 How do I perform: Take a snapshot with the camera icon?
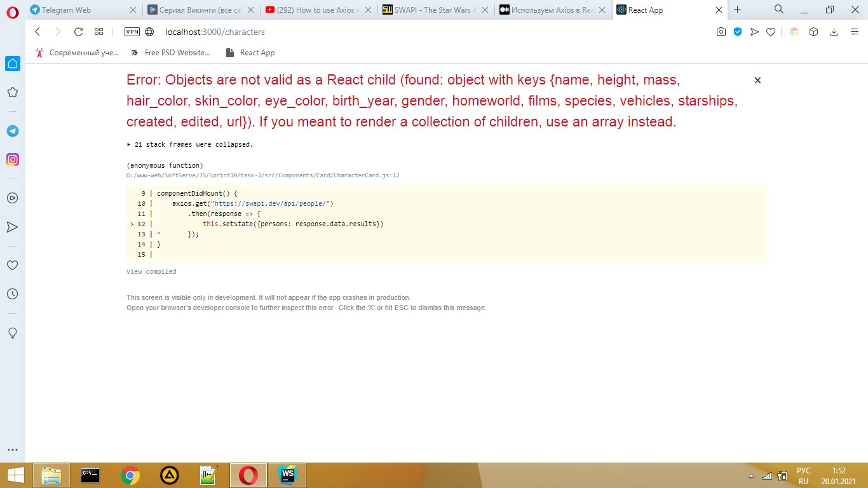coord(721,32)
